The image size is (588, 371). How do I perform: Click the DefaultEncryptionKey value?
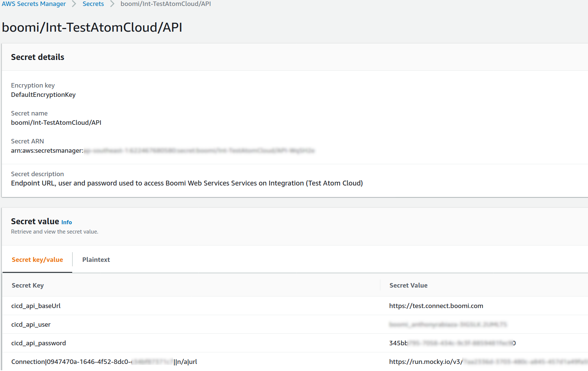tap(43, 95)
